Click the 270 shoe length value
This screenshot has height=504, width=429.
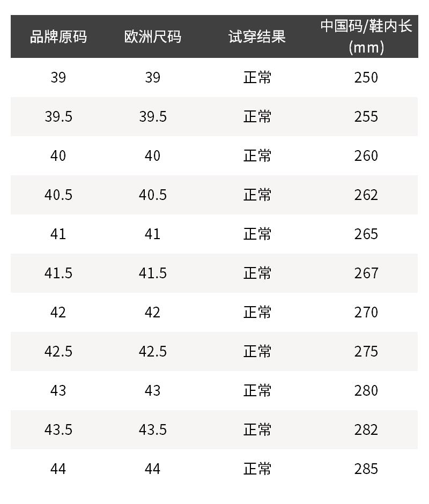[x=366, y=313]
